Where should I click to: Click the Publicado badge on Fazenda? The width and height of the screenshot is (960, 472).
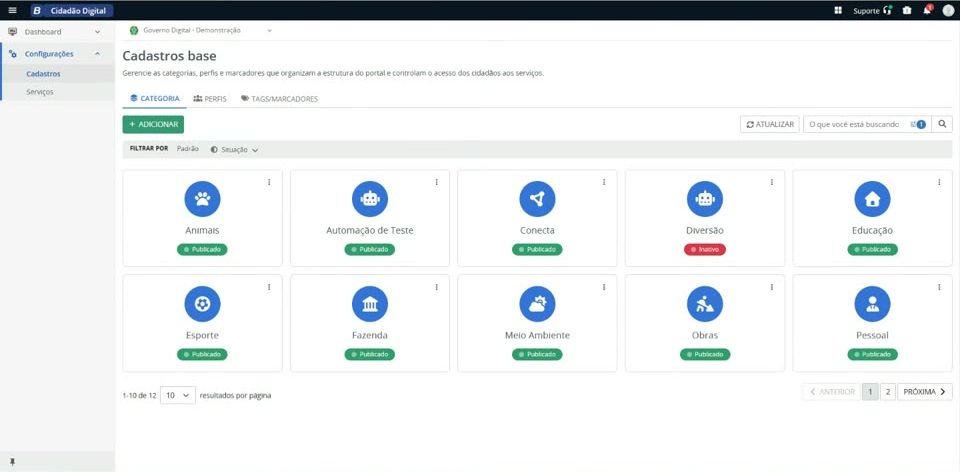[370, 354]
